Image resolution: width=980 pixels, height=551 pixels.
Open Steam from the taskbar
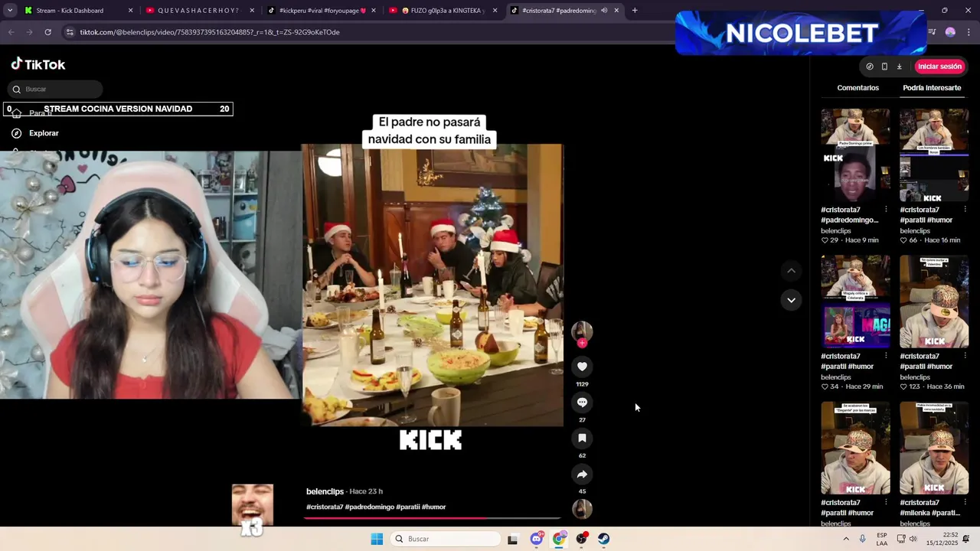[604, 539]
